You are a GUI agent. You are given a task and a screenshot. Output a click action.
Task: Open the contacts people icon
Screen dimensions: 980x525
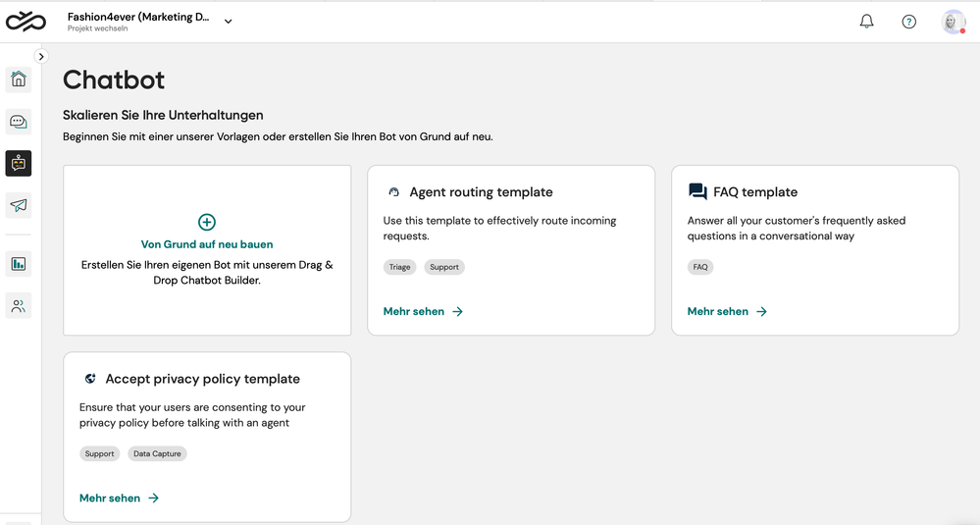pos(18,305)
